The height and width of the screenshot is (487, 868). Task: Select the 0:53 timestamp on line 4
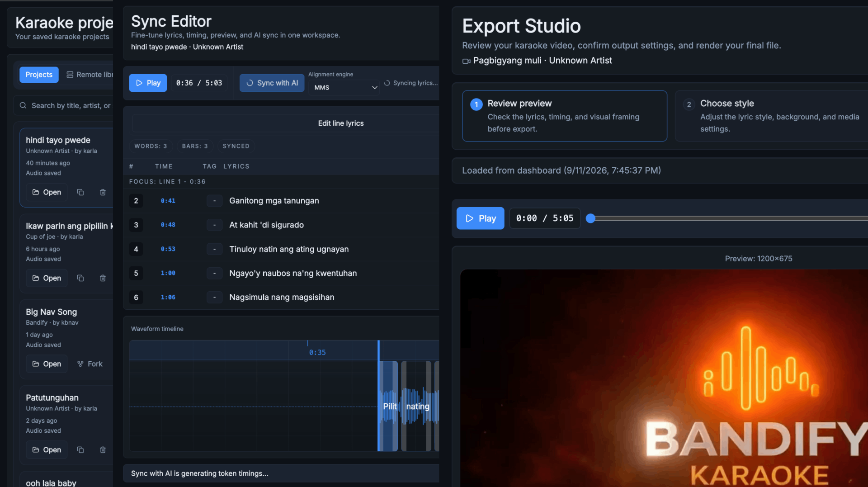point(168,249)
